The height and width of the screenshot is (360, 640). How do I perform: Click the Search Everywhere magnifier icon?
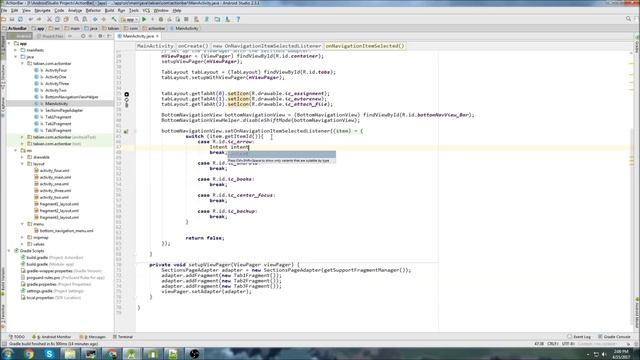pyautogui.click(x=628, y=19)
